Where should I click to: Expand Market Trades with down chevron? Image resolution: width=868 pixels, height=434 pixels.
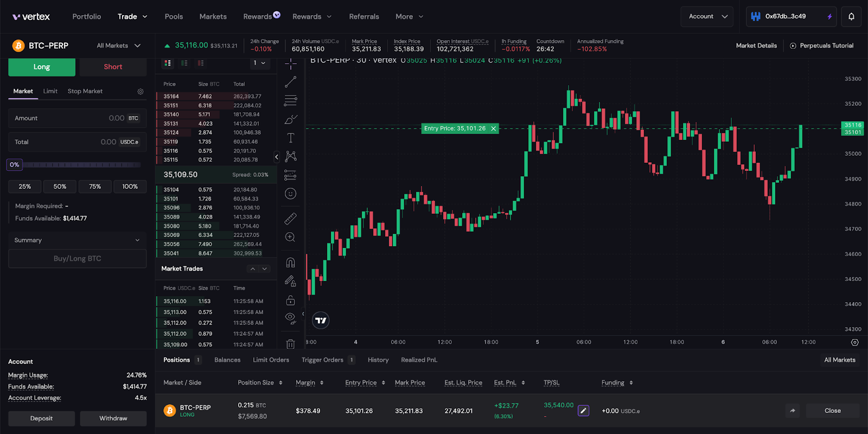[265, 269]
